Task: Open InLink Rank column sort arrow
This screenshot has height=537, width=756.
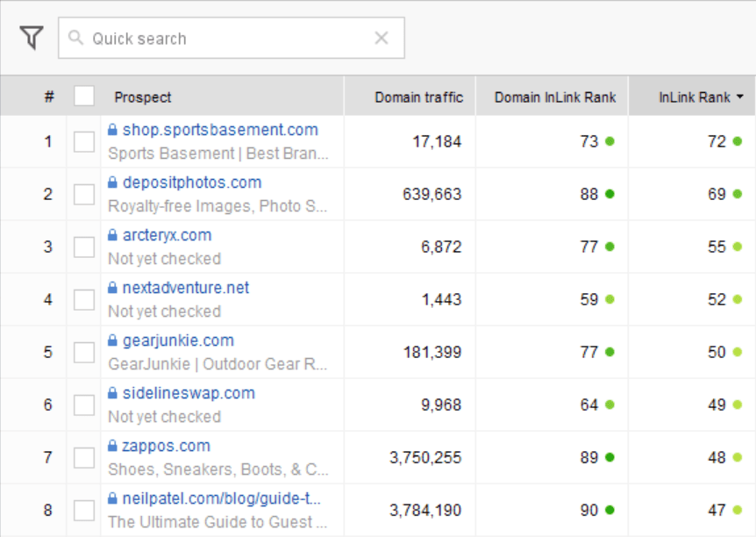Action: (x=740, y=97)
